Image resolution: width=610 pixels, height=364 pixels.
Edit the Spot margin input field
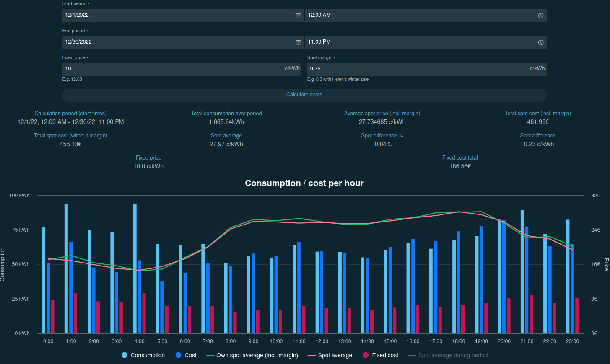coord(417,69)
